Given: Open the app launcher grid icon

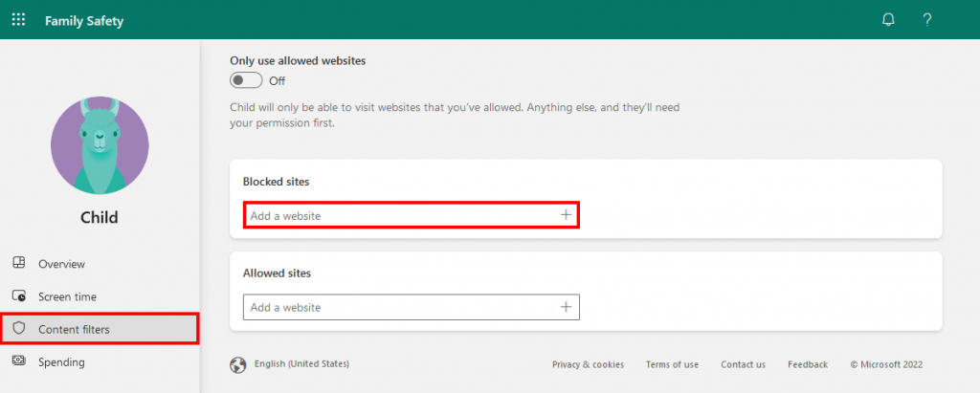Looking at the screenshot, I should 18,20.
